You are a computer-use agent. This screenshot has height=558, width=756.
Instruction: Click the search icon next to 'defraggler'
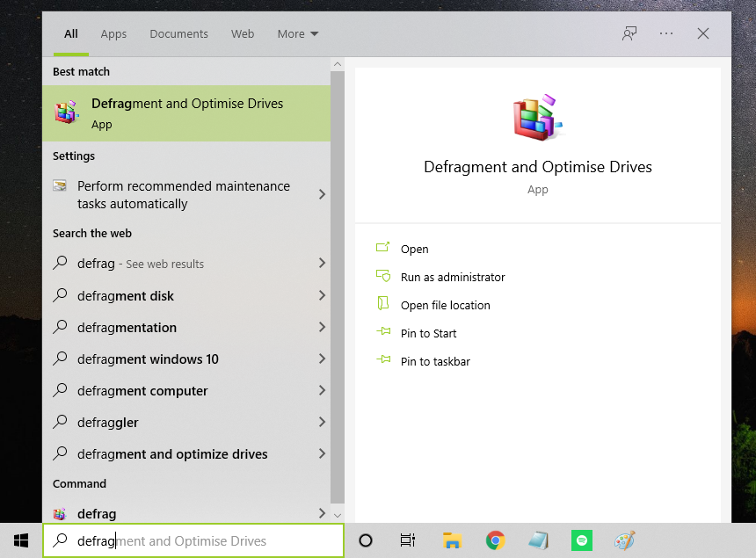[60, 422]
